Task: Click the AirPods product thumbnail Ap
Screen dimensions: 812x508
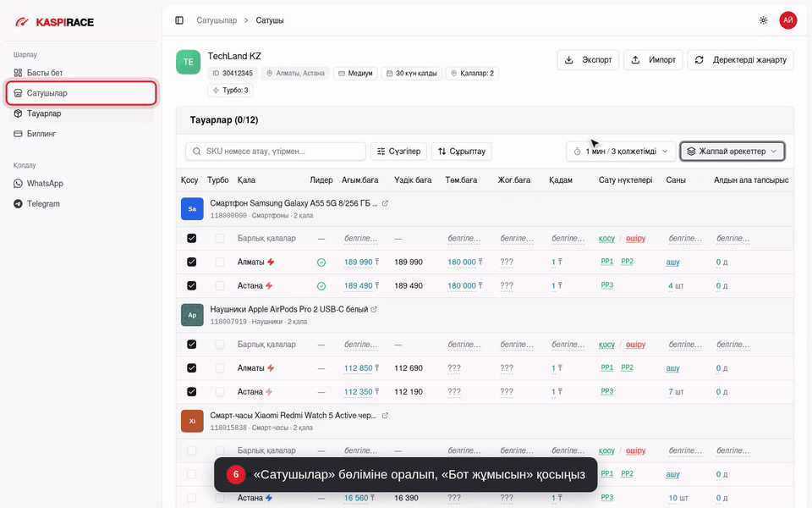Action: click(192, 315)
